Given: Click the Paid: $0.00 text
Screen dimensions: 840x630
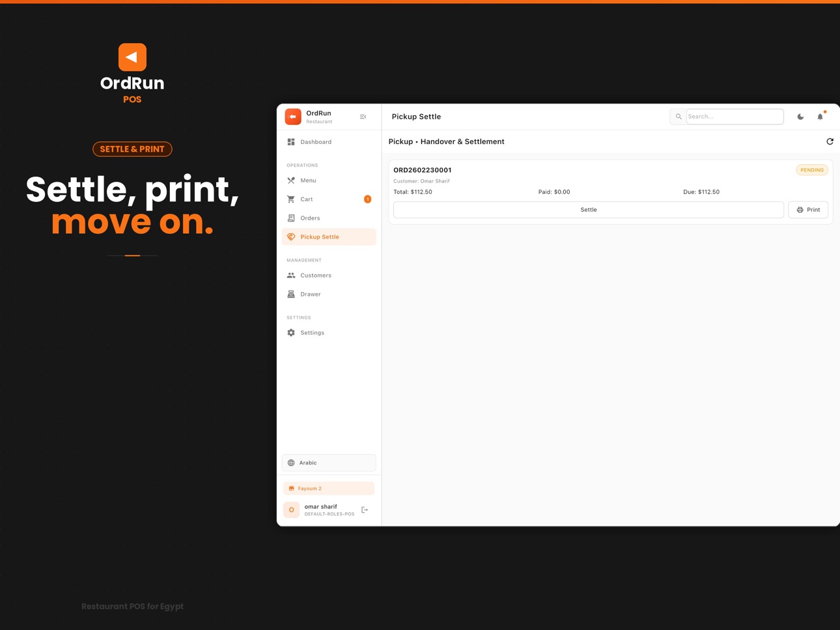Looking at the screenshot, I should pos(554,192).
